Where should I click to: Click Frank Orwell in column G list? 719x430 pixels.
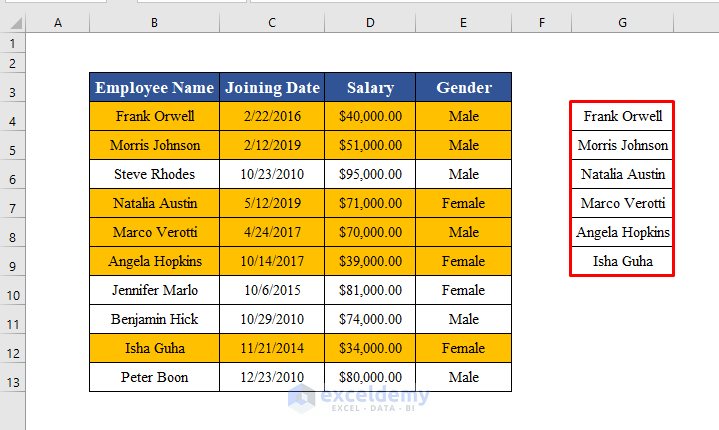coord(622,116)
